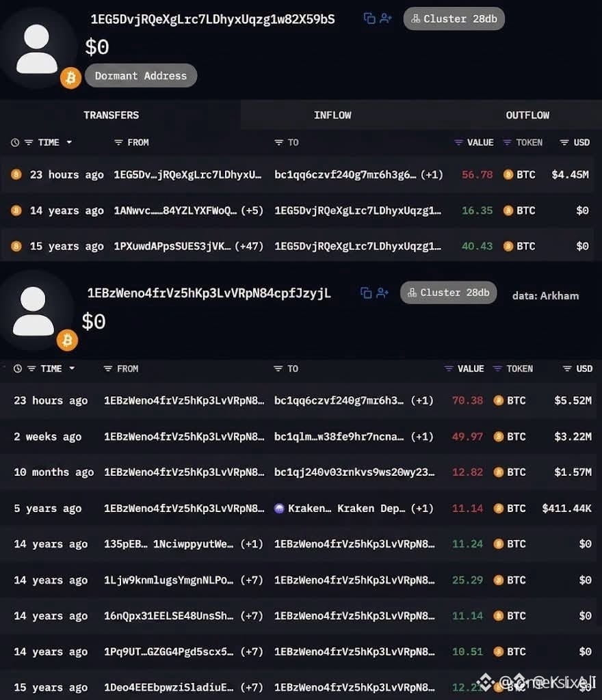Viewport: 602px width, 700px height.
Task: Switch to the OUTFLOW tab
Action: pyautogui.click(x=527, y=115)
